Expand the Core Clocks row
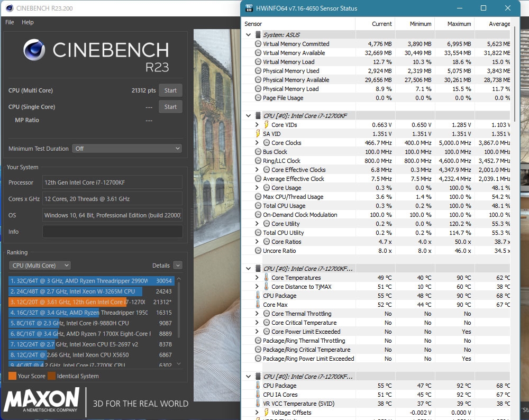This screenshot has height=420, width=529. (x=257, y=143)
